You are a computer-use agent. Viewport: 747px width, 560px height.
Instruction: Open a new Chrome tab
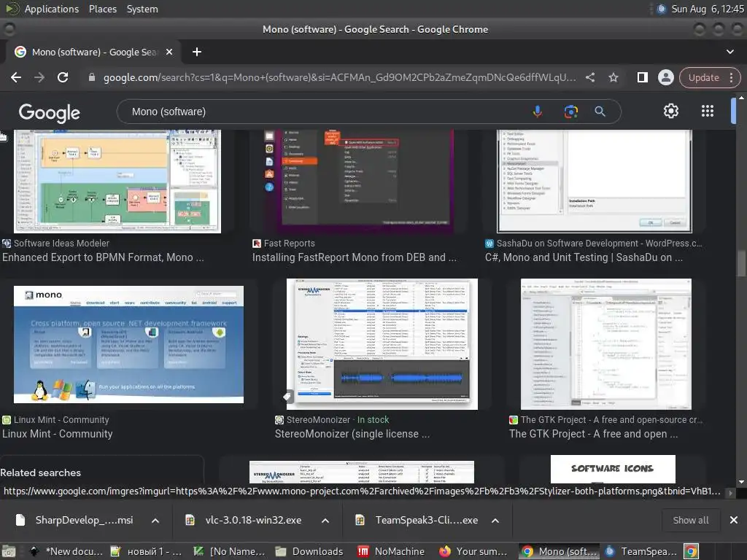(x=197, y=52)
